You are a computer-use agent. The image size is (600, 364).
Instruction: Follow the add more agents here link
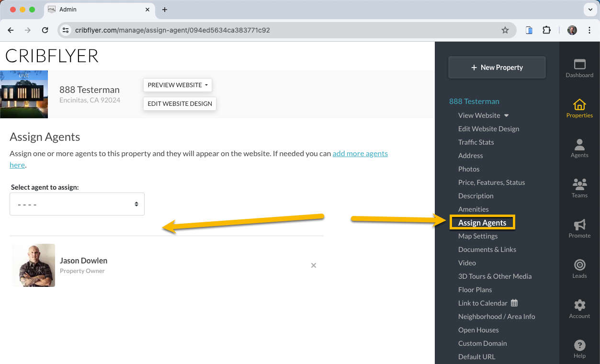360,153
